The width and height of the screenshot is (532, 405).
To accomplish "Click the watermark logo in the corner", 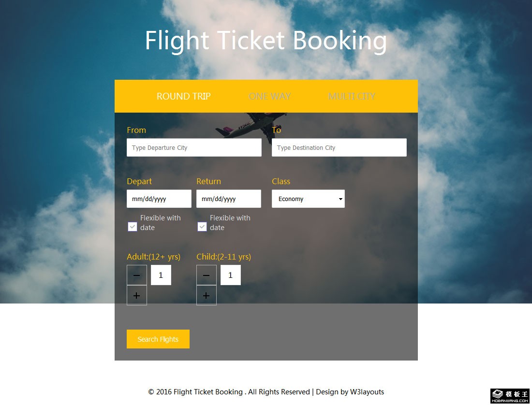I will (x=510, y=395).
